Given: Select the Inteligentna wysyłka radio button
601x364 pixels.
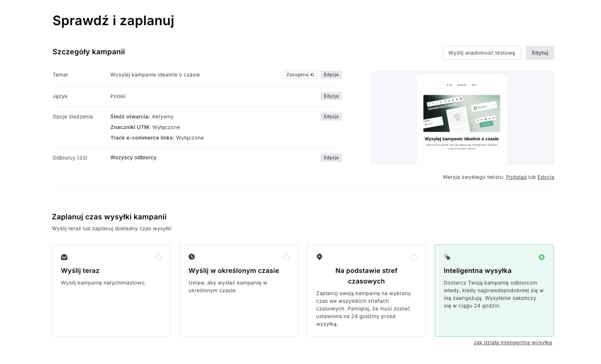Looking at the screenshot, I should (x=541, y=257).
